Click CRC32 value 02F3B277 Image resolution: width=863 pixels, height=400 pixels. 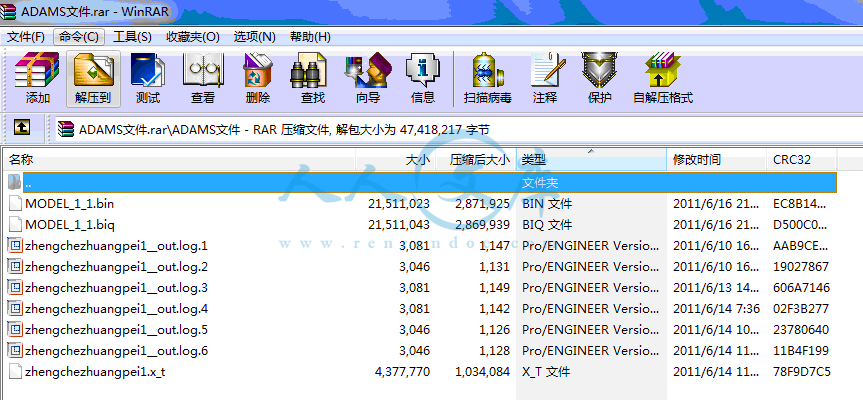coord(801,308)
